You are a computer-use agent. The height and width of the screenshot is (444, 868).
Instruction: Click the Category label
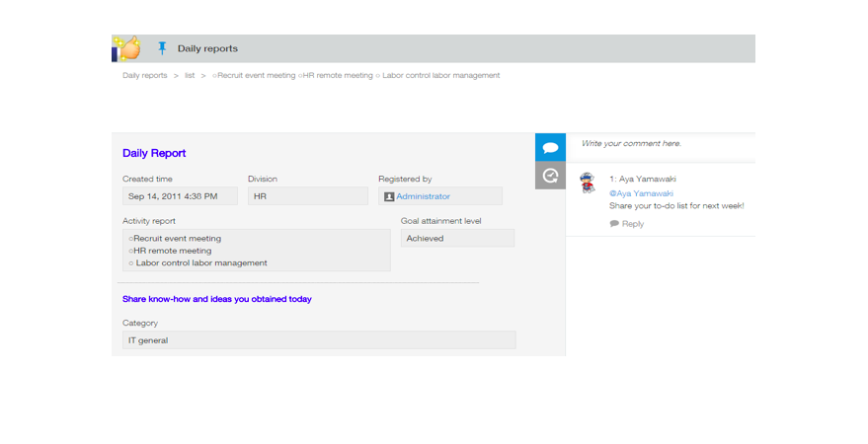pos(140,323)
